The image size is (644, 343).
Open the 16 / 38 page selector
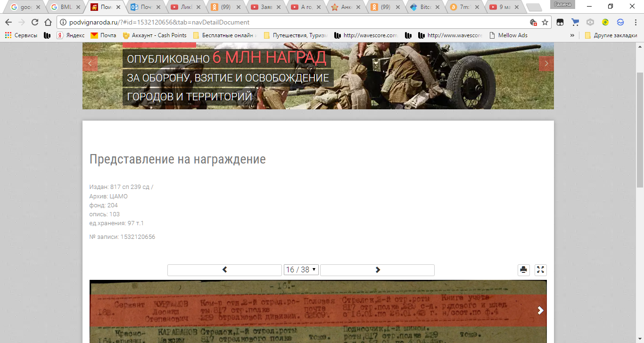point(301,270)
